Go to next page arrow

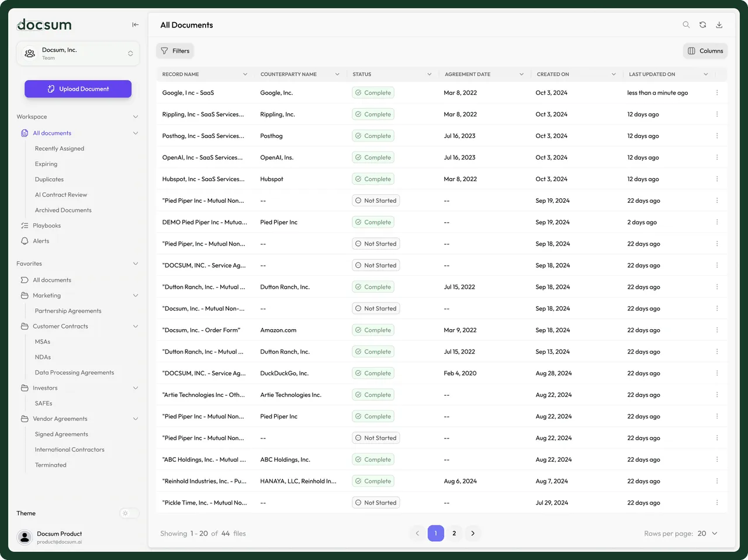point(473,533)
